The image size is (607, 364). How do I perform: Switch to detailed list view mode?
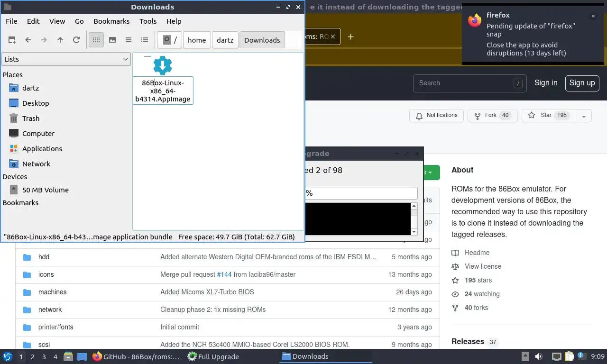(145, 40)
